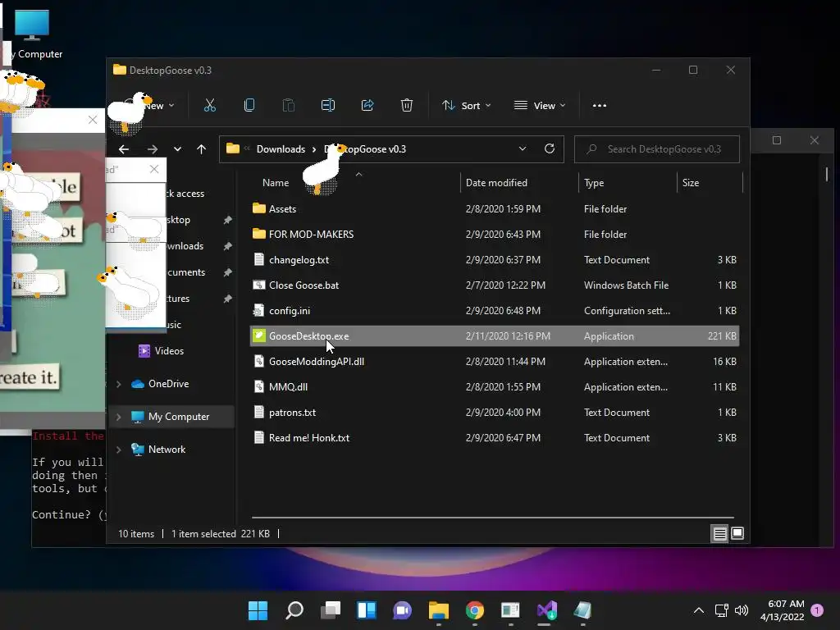Select the Assets folder
This screenshot has width=840, height=630.
(495, 209)
